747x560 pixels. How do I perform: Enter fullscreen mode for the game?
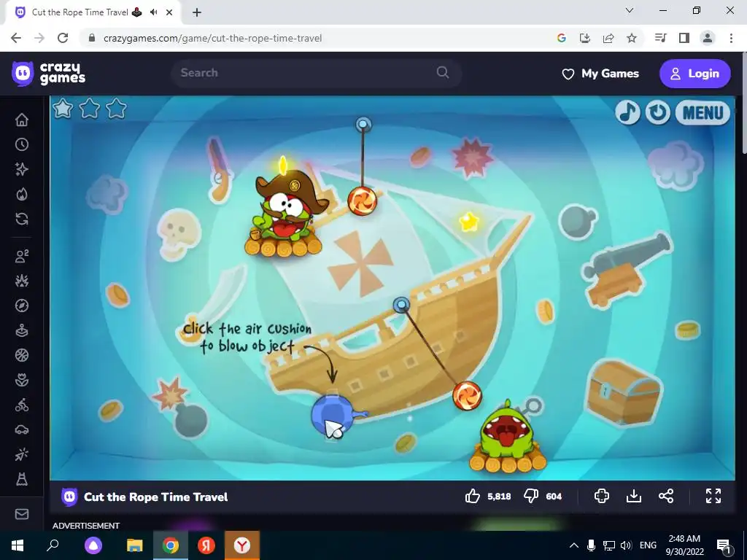[x=713, y=496]
